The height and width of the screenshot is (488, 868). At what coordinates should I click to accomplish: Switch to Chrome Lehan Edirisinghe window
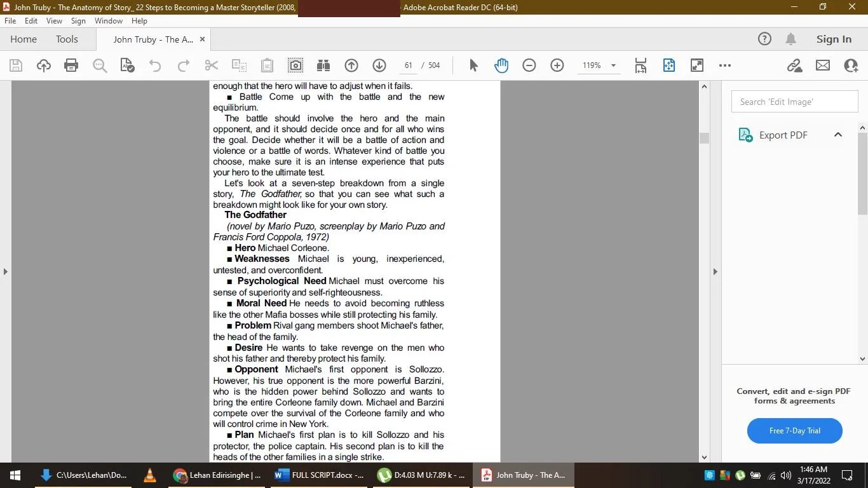pyautogui.click(x=217, y=475)
